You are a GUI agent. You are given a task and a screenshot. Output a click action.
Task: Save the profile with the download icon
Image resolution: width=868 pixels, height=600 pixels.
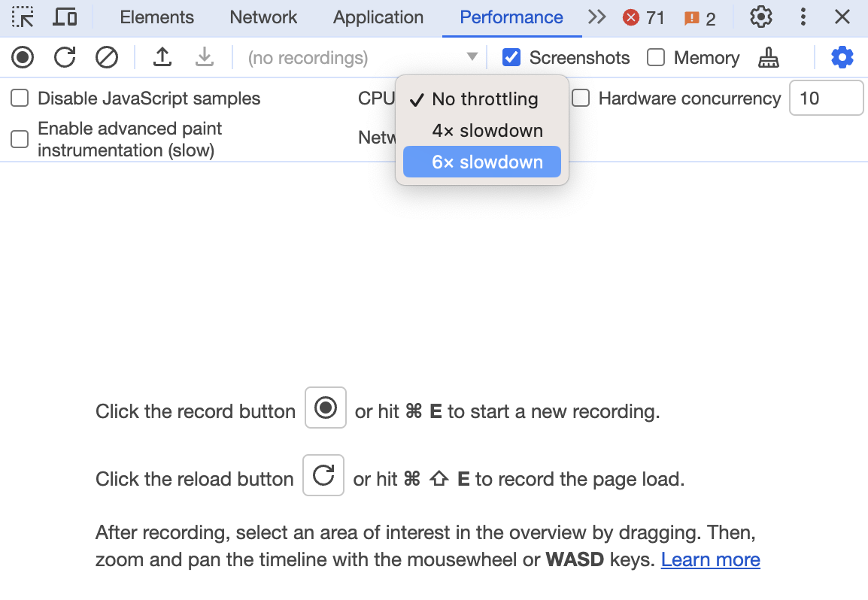coord(205,57)
